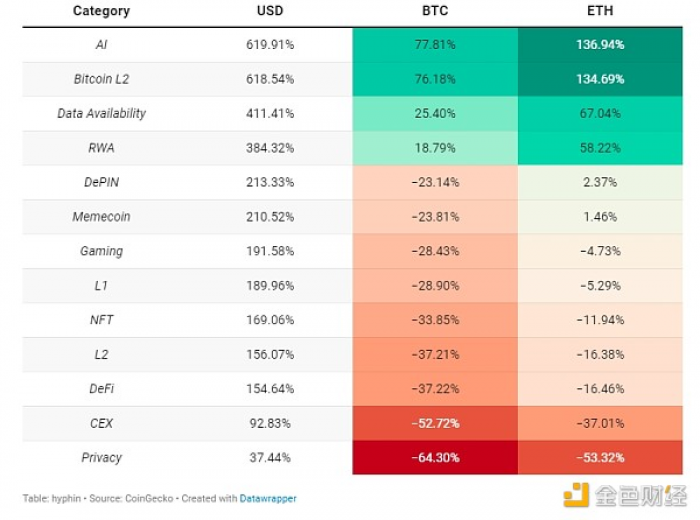This screenshot has height=520, width=700.
Task: Click the dark green 136.94% ETH cell
Action: [600, 45]
